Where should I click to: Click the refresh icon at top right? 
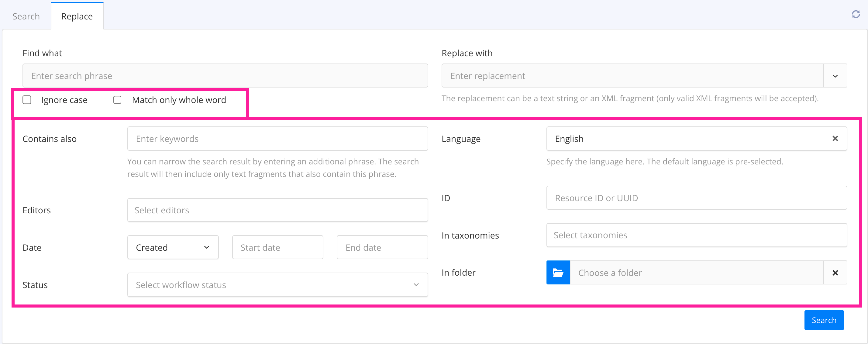(856, 15)
